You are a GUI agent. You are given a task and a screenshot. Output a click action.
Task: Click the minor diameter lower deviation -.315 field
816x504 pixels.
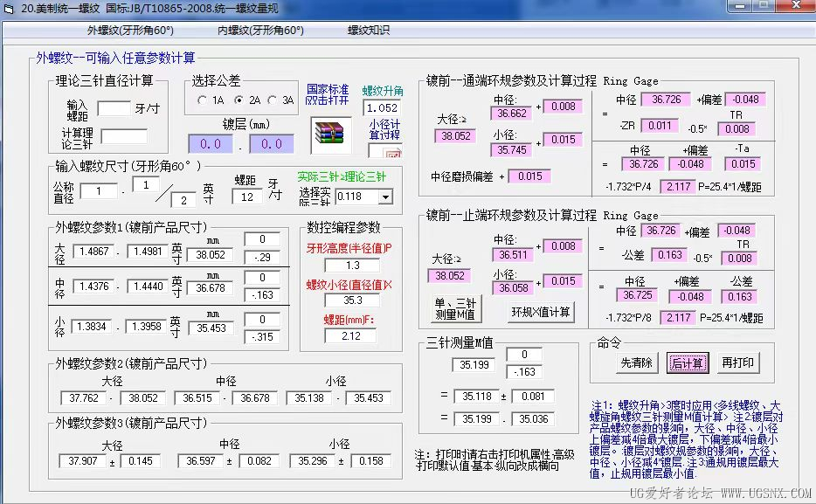(x=262, y=336)
